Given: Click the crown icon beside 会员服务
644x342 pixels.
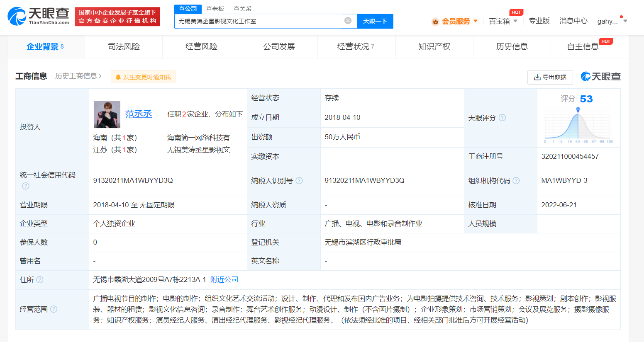Looking at the screenshot, I should [435, 22].
